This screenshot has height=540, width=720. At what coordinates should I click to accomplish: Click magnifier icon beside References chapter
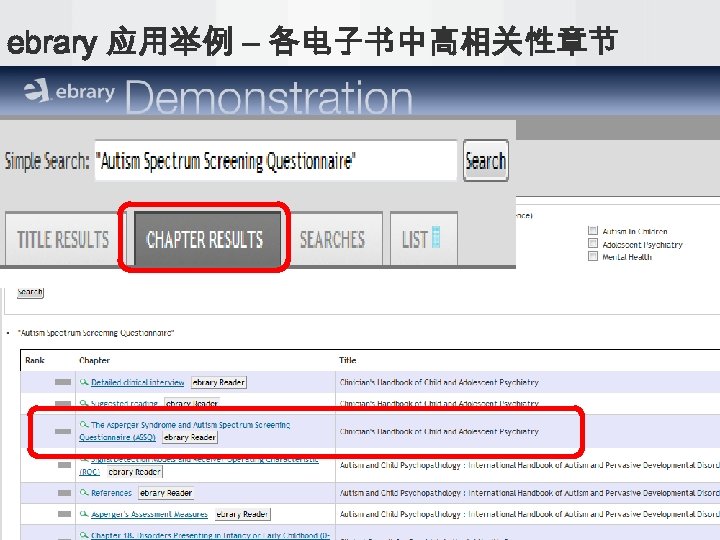[x=84, y=492]
